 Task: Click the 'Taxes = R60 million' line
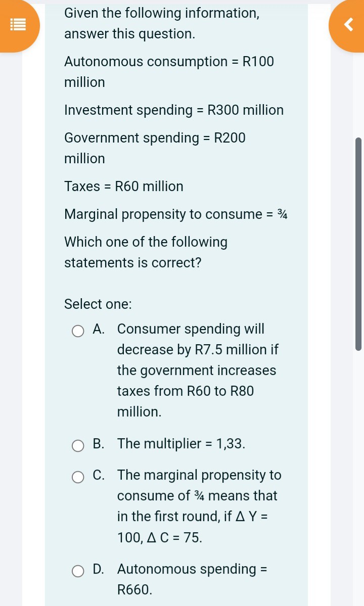124,187
